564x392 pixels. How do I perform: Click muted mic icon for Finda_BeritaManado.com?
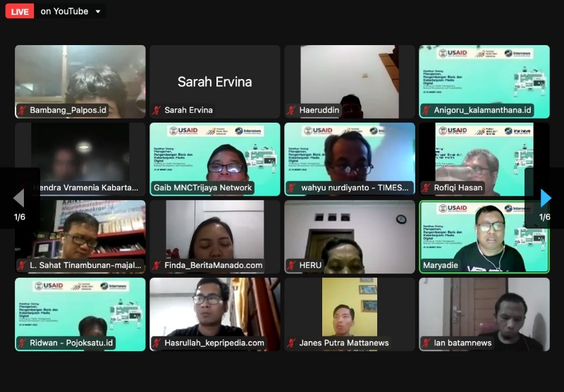157,265
